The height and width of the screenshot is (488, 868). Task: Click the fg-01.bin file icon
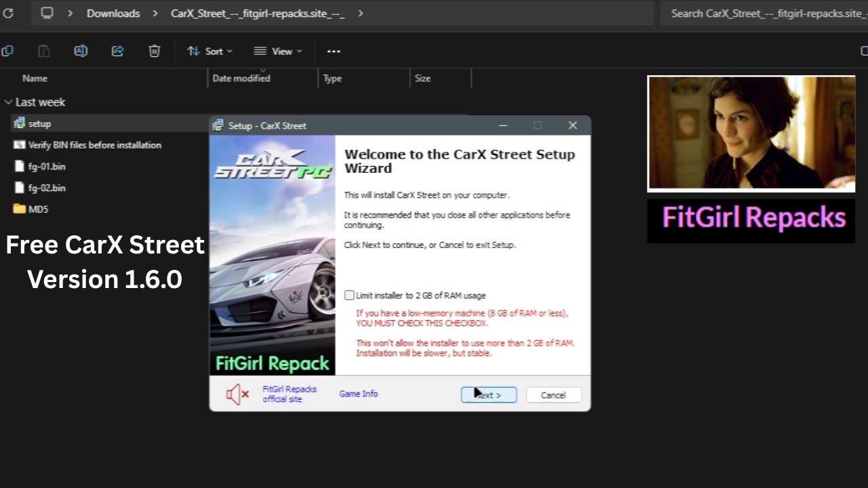point(20,166)
